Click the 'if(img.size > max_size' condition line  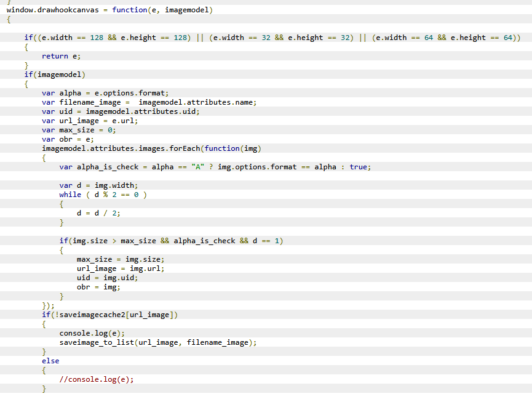(172, 241)
